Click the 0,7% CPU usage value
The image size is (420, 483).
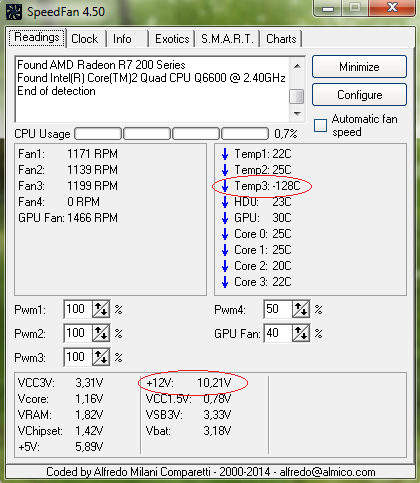click(286, 134)
